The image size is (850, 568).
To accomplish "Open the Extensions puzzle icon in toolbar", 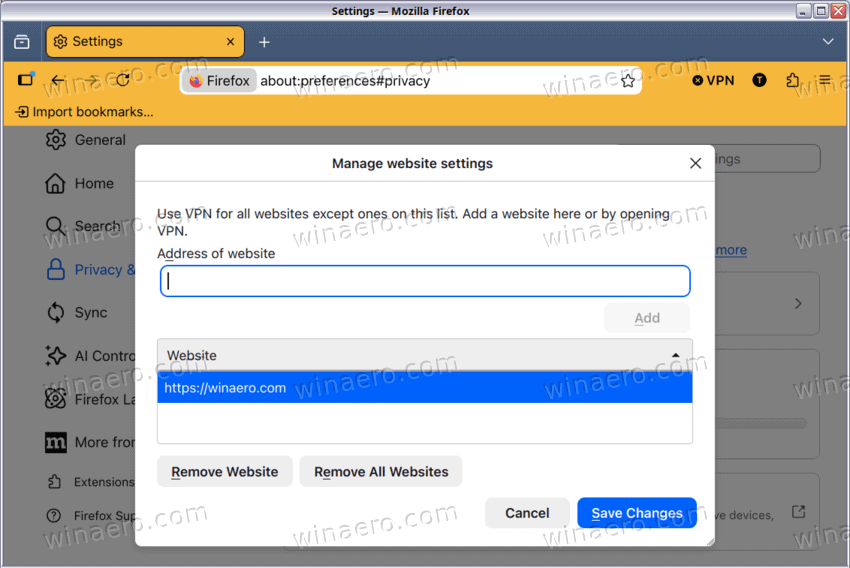I will click(792, 80).
